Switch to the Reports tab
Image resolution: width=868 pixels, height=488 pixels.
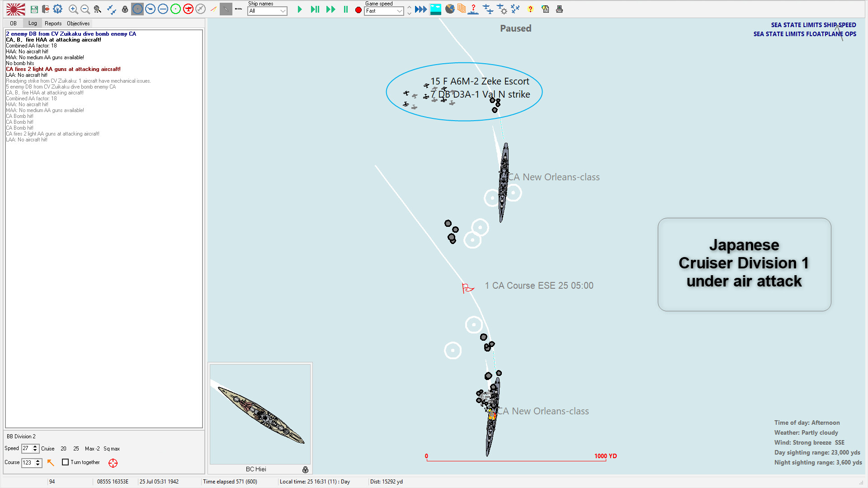pos(53,23)
